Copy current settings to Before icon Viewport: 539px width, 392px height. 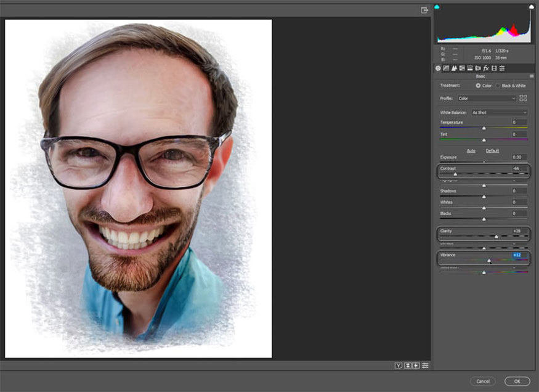pos(416,365)
